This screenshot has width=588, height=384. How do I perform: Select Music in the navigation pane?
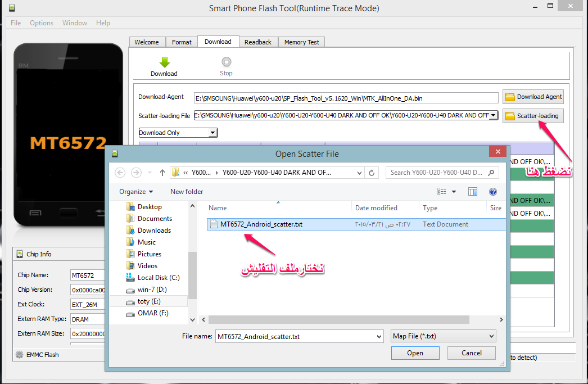pyautogui.click(x=146, y=242)
